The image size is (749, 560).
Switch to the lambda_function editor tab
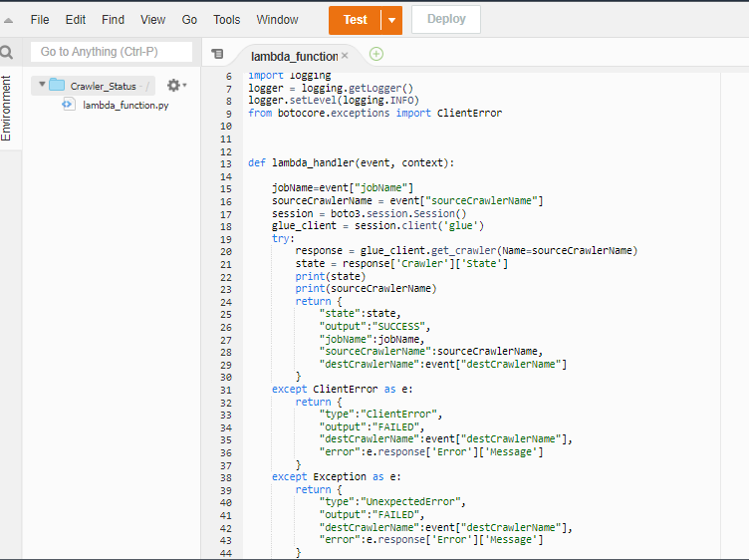(293, 56)
